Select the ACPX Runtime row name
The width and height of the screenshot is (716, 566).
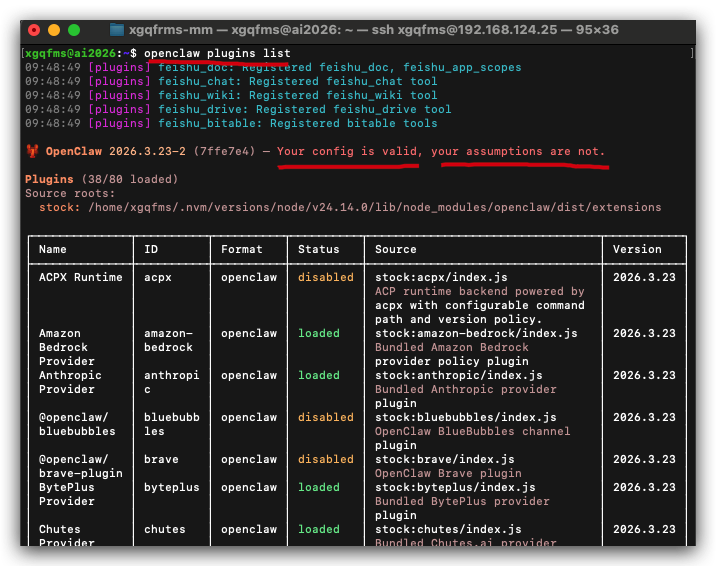(x=81, y=277)
